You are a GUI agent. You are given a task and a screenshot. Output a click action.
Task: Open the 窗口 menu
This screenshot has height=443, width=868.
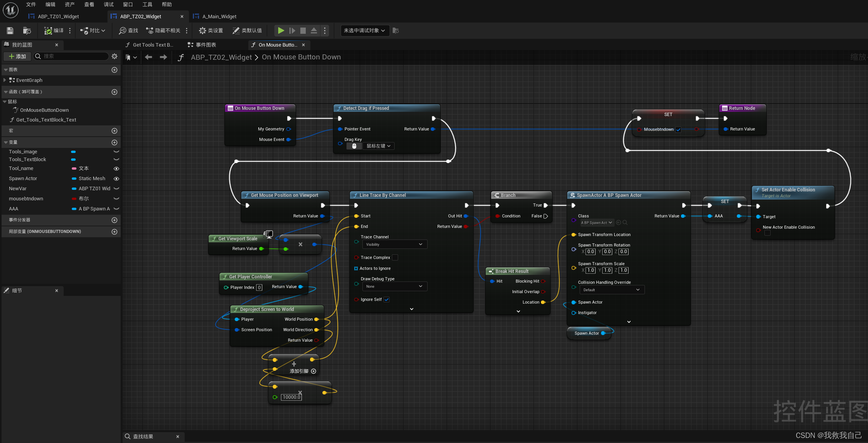(128, 5)
